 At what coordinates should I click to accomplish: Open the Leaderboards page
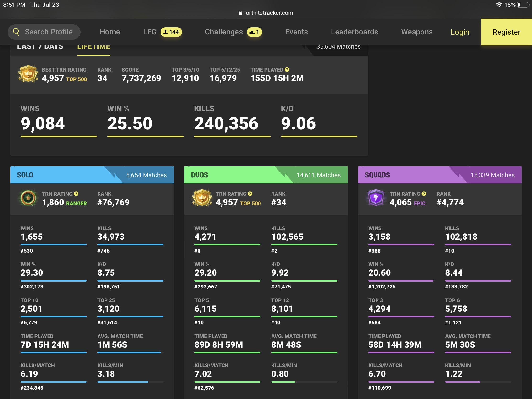(354, 32)
